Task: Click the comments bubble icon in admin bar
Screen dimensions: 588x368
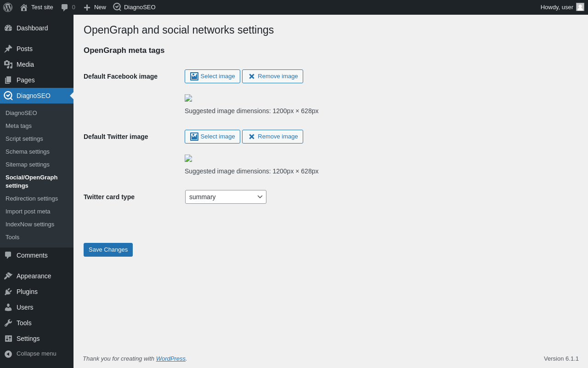Action: click(x=65, y=7)
